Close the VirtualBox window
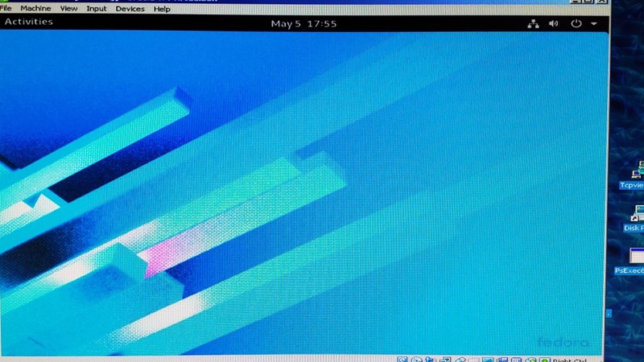 pos(602,2)
